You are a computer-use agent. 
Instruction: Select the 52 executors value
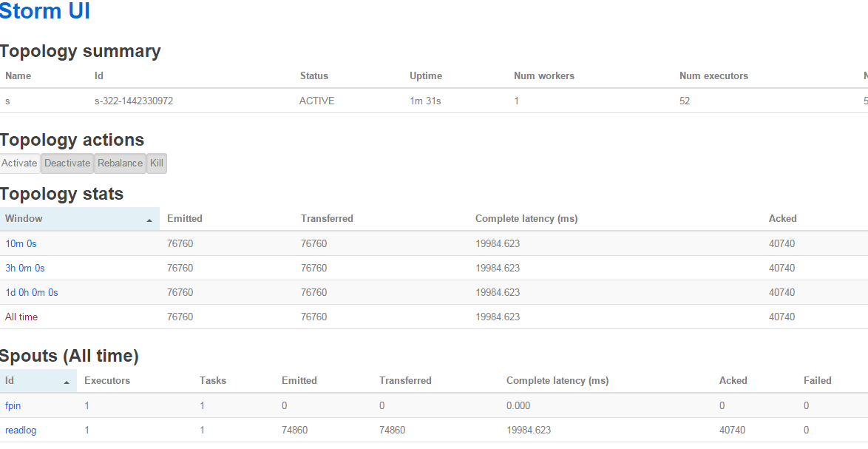(x=685, y=101)
